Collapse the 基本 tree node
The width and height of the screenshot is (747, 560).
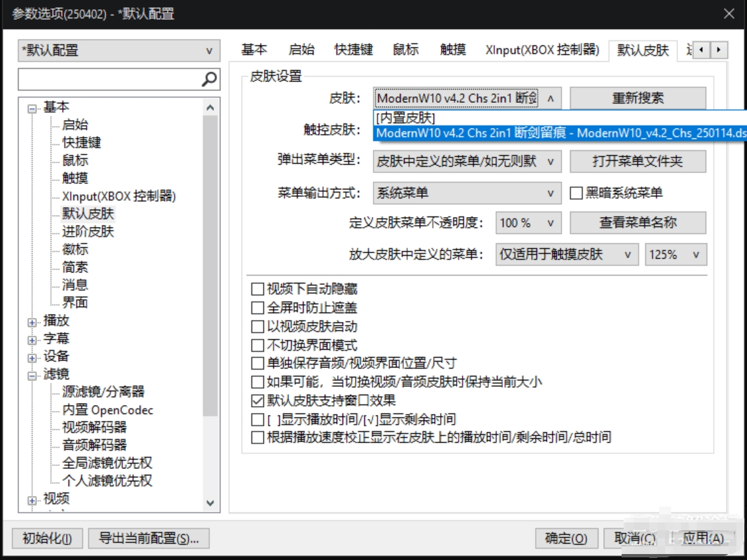pos(32,109)
